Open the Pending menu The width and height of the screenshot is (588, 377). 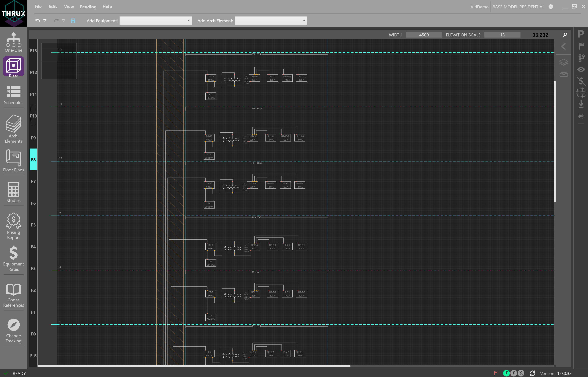(x=88, y=7)
